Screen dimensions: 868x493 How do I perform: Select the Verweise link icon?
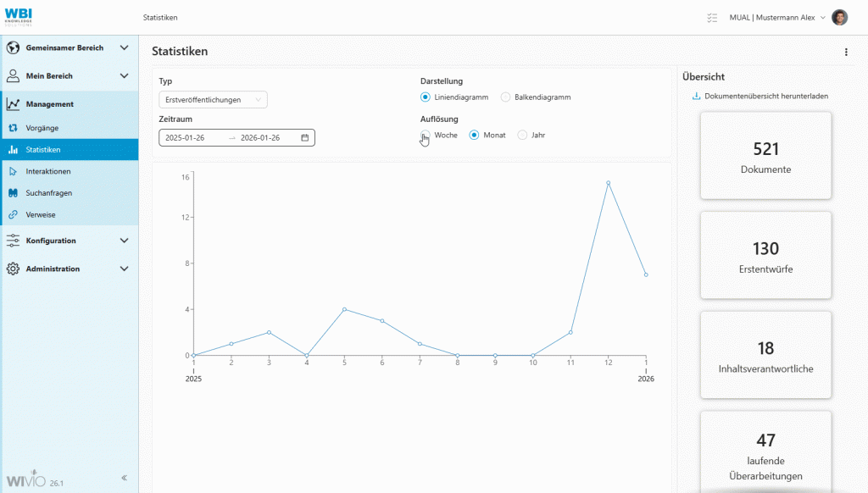pyautogui.click(x=13, y=214)
